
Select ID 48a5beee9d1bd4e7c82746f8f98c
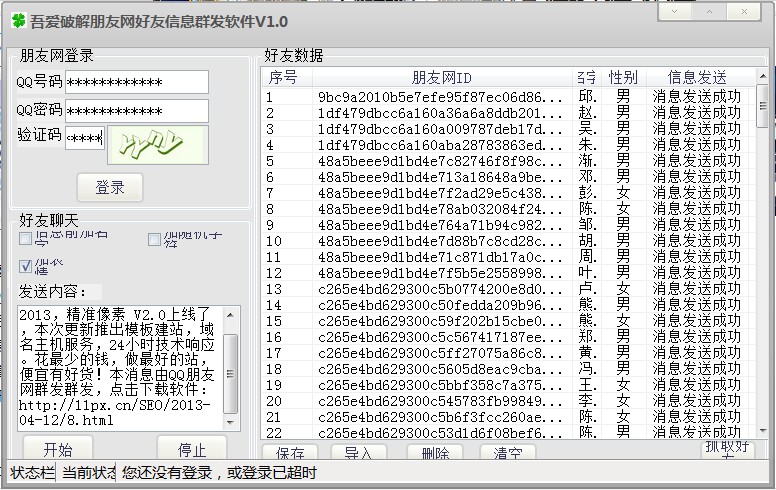click(440, 161)
